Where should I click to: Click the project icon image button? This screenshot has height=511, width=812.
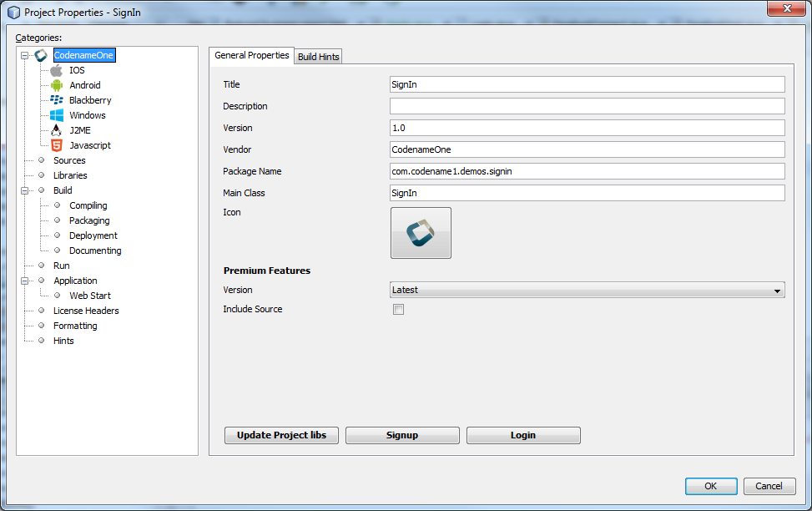point(421,233)
